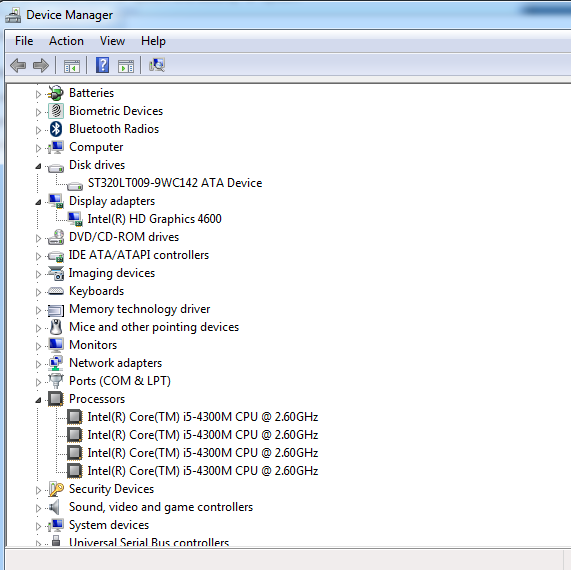
Task: Toggle the console tree pane icon
Action: [x=72, y=66]
